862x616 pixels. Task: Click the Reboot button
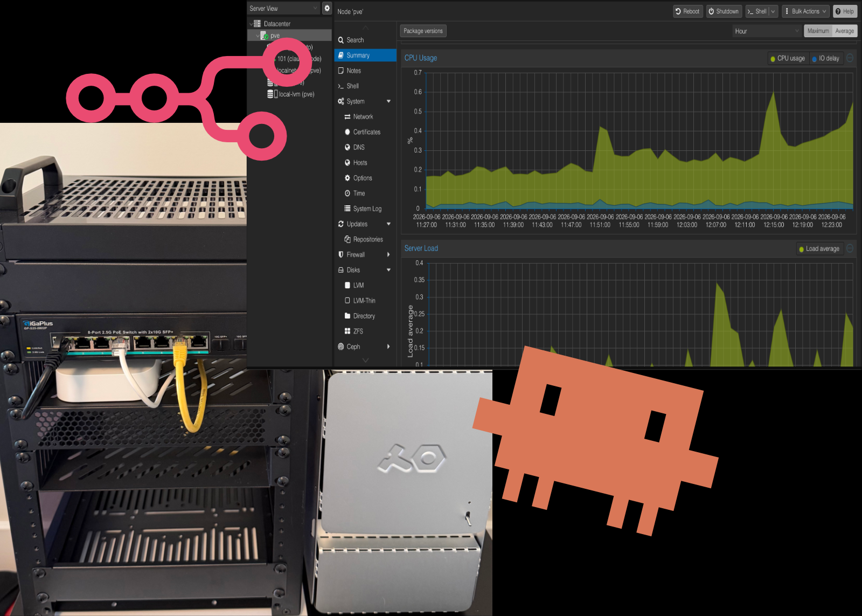pyautogui.click(x=687, y=11)
